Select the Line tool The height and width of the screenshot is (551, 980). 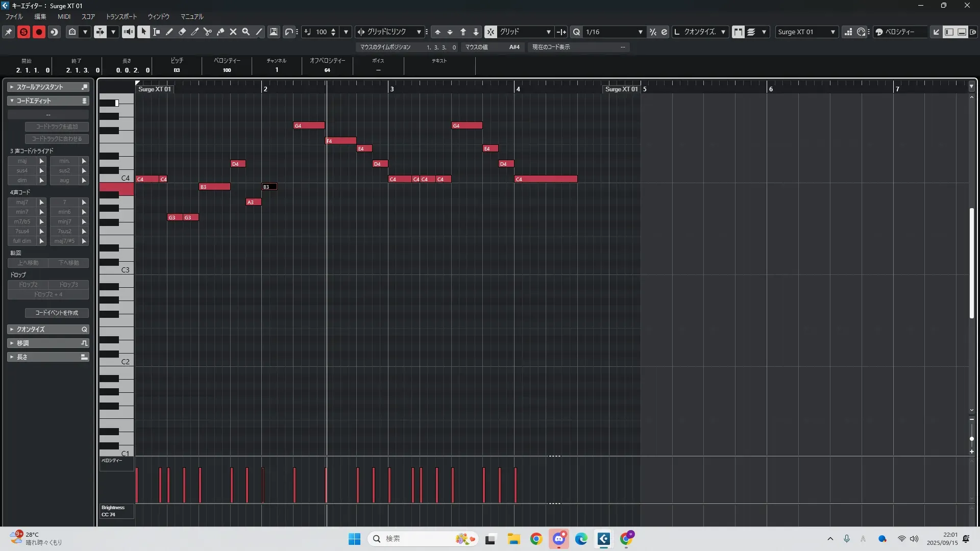click(x=259, y=32)
